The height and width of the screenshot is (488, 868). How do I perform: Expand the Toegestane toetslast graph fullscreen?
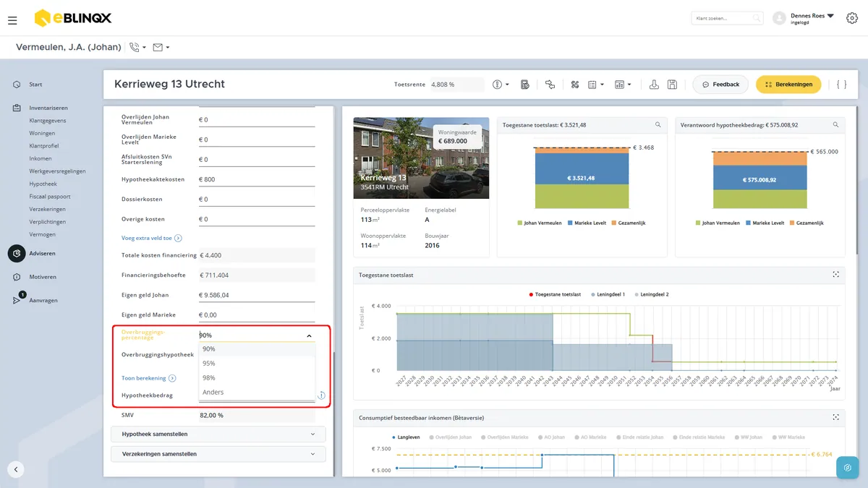point(835,275)
